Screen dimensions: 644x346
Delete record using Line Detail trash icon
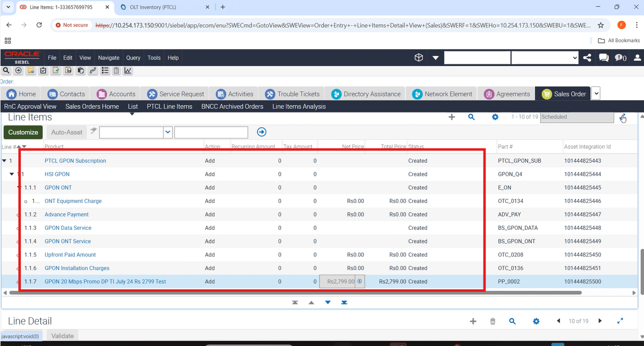pyautogui.click(x=492, y=321)
